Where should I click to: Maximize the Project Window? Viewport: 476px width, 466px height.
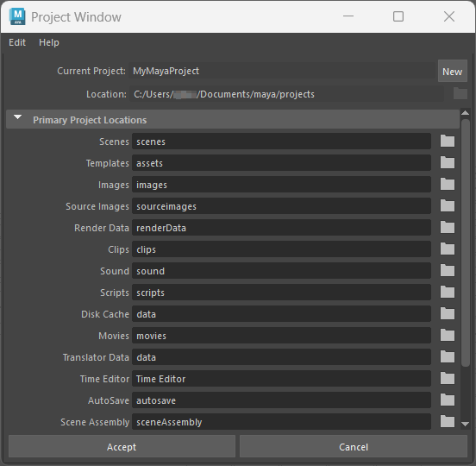pyautogui.click(x=398, y=16)
